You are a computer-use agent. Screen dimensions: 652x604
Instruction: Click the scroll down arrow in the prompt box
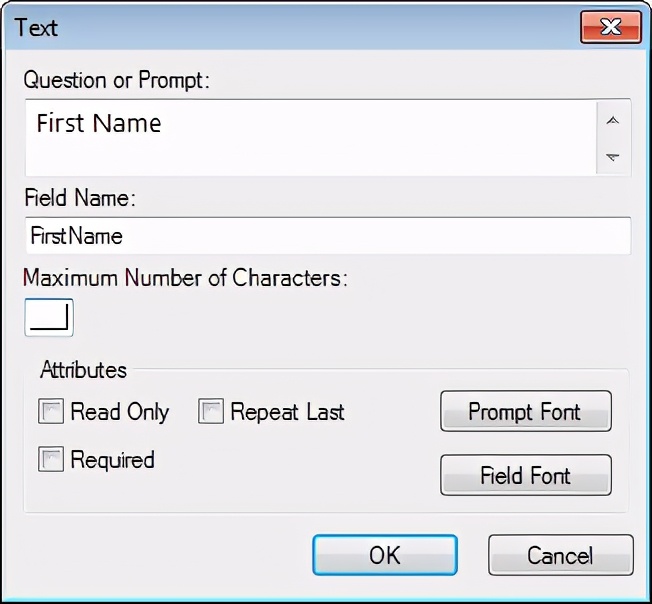tap(613, 157)
